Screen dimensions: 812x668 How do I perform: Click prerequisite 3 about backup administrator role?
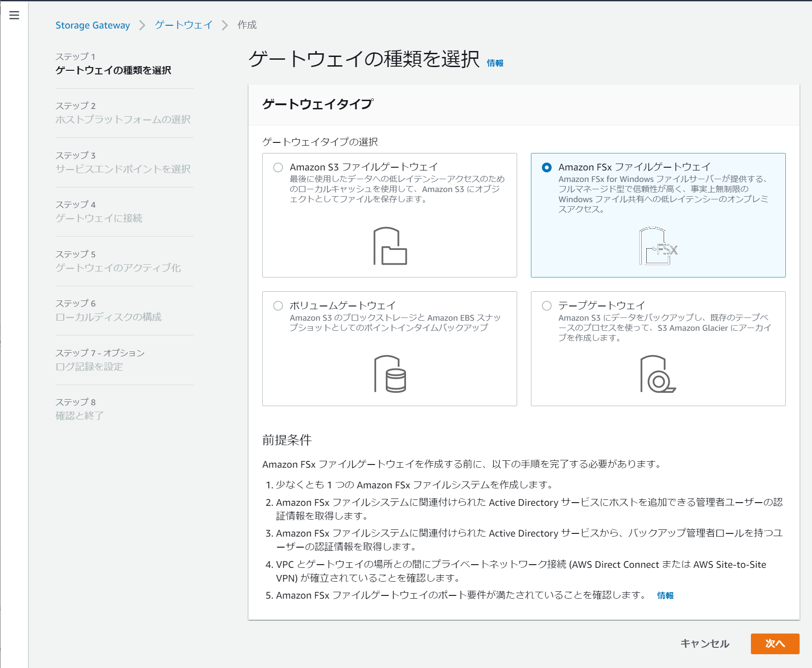pyautogui.click(x=529, y=540)
